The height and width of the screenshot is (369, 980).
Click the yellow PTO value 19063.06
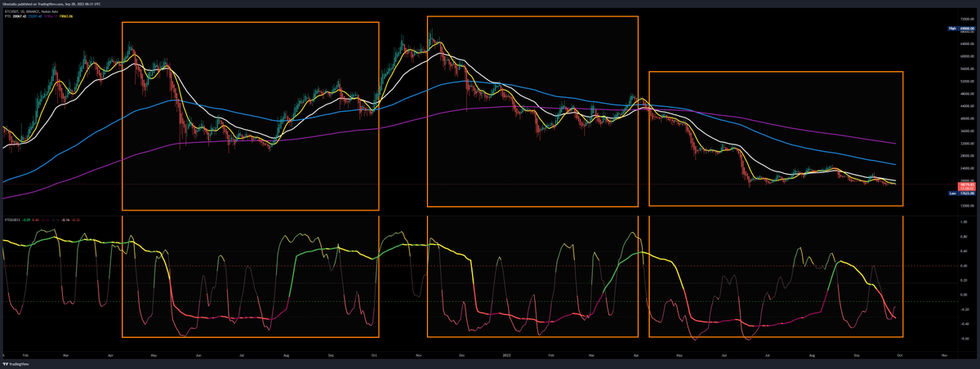tap(66, 16)
